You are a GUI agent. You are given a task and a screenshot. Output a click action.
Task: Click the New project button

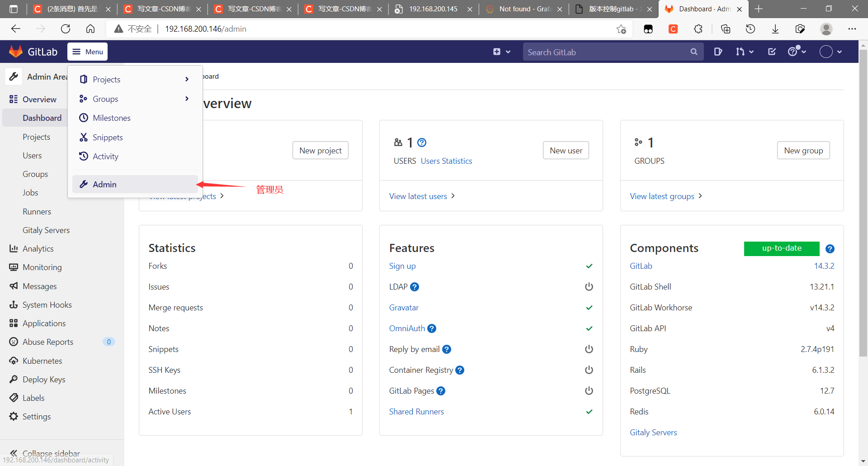click(321, 150)
